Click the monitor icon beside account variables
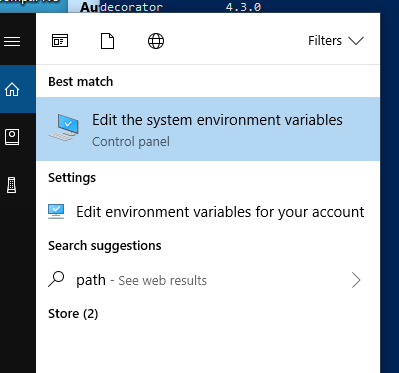399x373 pixels. pos(56,212)
